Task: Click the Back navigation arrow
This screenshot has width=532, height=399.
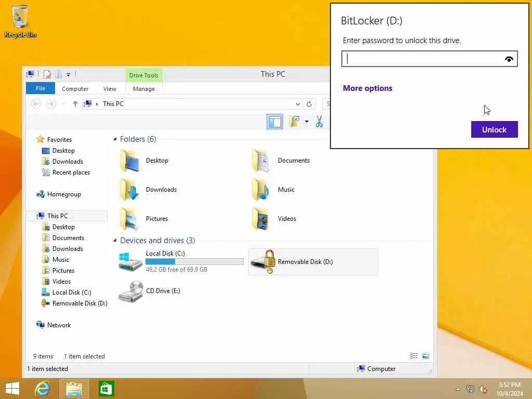Action: coord(36,104)
